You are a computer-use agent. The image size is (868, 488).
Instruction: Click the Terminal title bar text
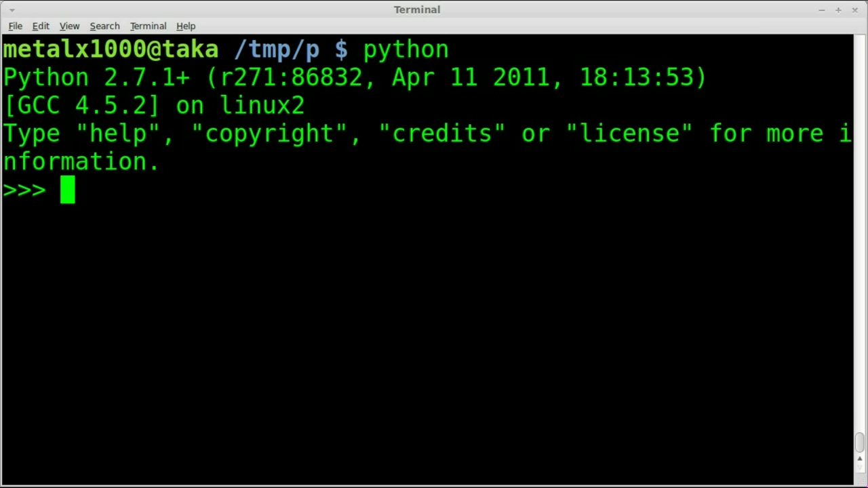tap(417, 9)
